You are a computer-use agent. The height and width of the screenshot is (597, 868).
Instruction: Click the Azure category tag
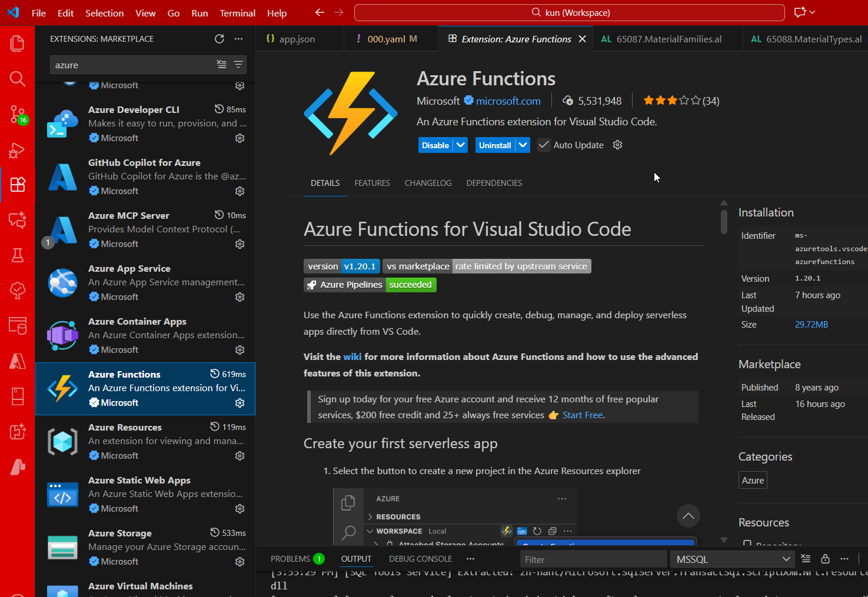click(753, 480)
